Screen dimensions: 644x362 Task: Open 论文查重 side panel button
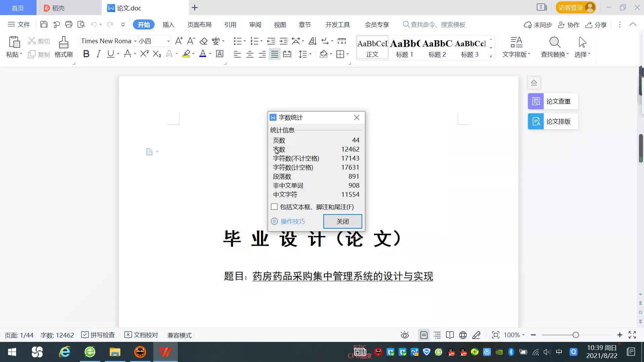point(553,101)
